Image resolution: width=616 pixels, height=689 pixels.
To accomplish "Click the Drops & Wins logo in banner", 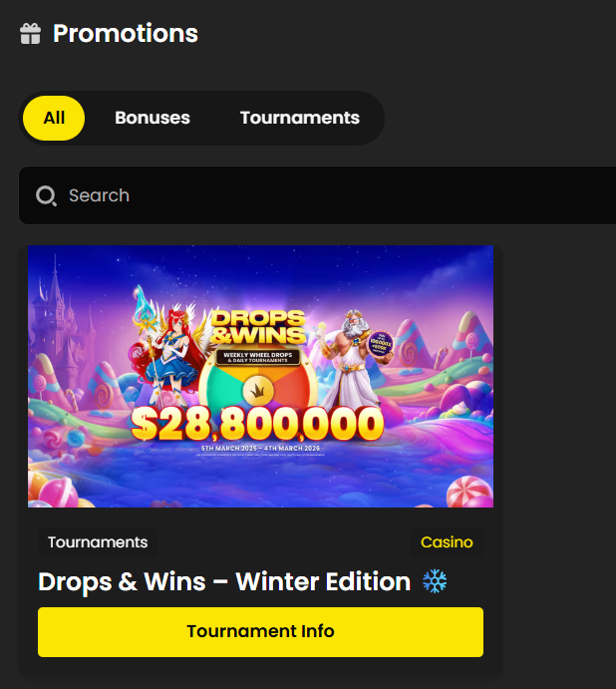I will click(x=258, y=327).
